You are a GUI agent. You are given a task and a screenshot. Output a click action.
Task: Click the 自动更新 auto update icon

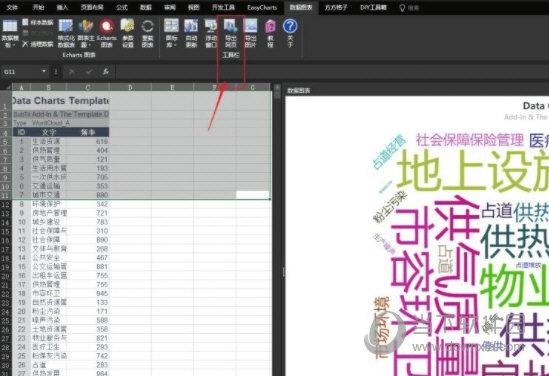(x=191, y=26)
